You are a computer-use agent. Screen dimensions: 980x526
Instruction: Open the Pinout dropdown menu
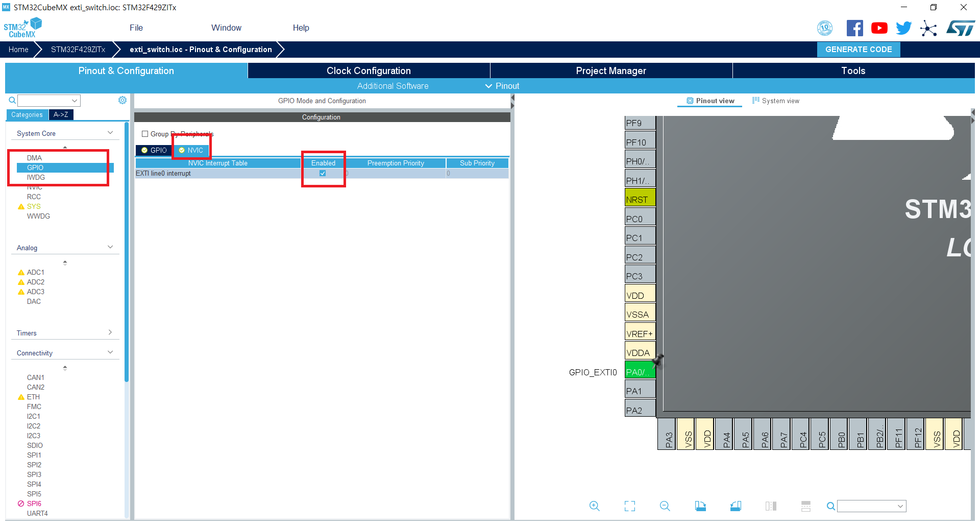(x=502, y=86)
